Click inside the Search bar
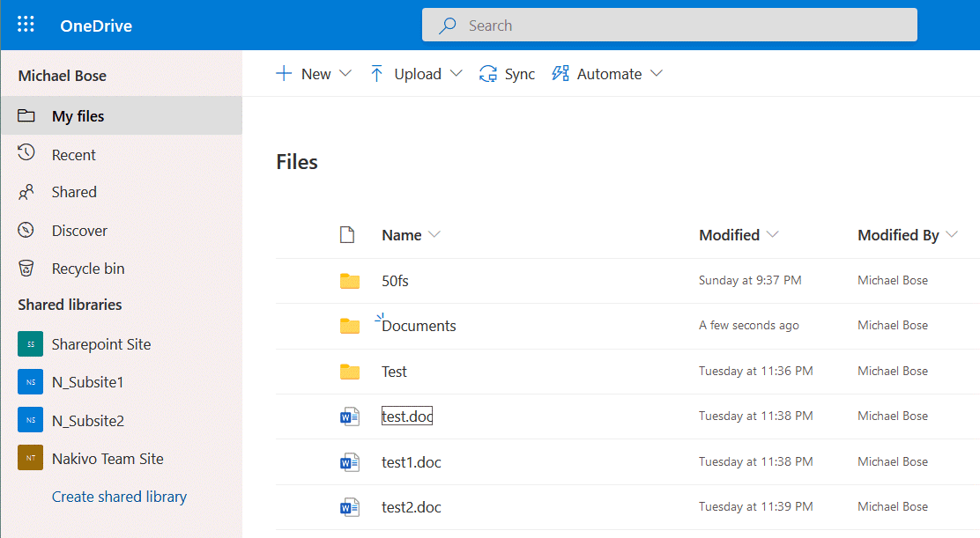Image resolution: width=980 pixels, height=538 pixels. (x=670, y=24)
